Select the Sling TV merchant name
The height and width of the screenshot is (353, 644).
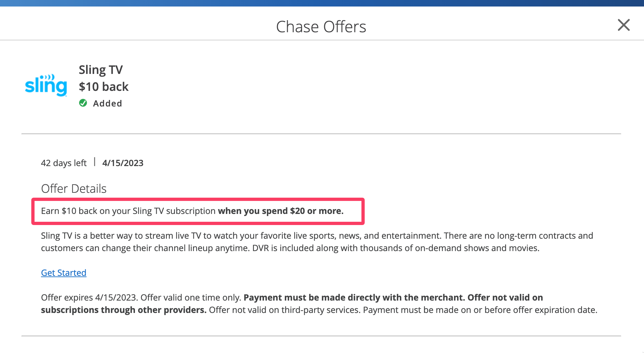[x=101, y=70]
